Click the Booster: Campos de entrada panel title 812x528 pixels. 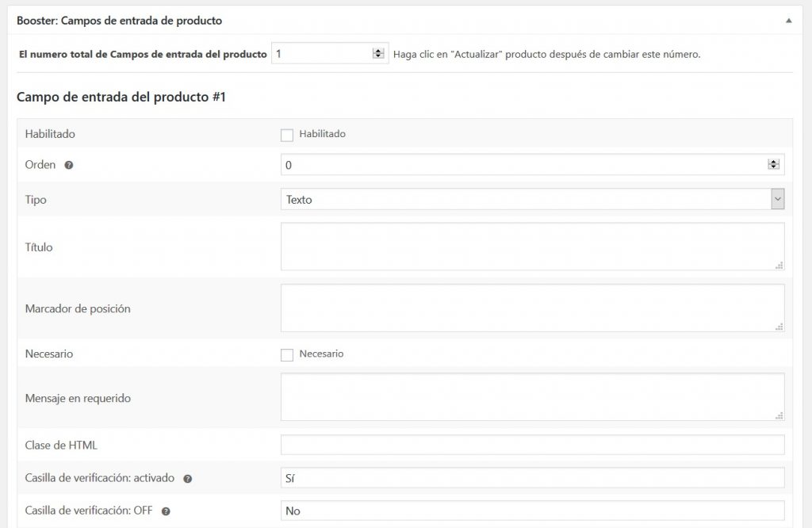tap(119, 21)
